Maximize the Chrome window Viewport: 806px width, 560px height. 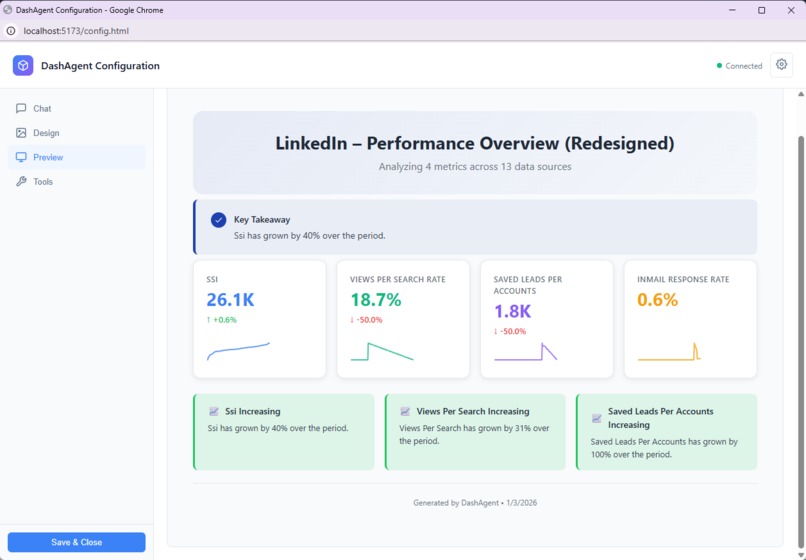point(762,10)
